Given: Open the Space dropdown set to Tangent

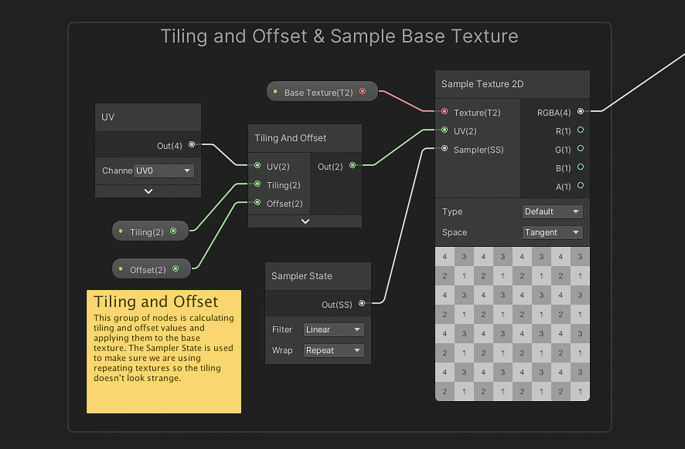Looking at the screenshot, I should click(x=552, y=232).
